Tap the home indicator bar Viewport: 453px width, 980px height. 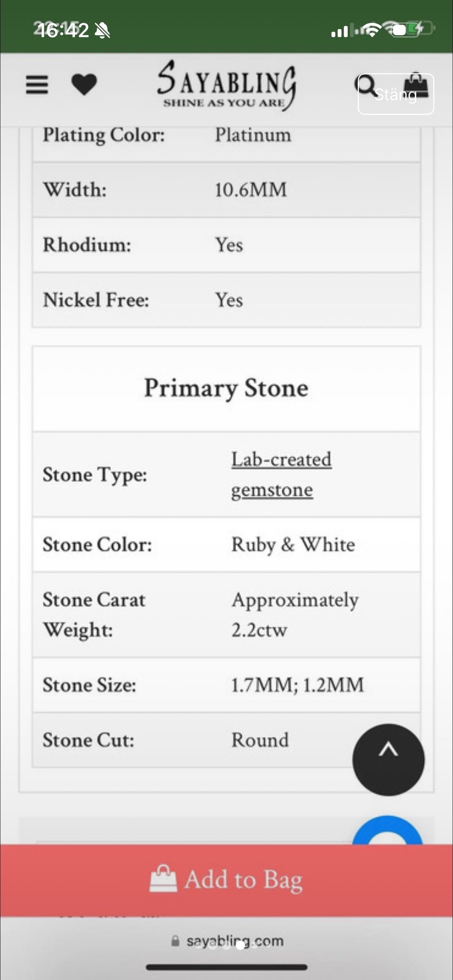[226, 967]
